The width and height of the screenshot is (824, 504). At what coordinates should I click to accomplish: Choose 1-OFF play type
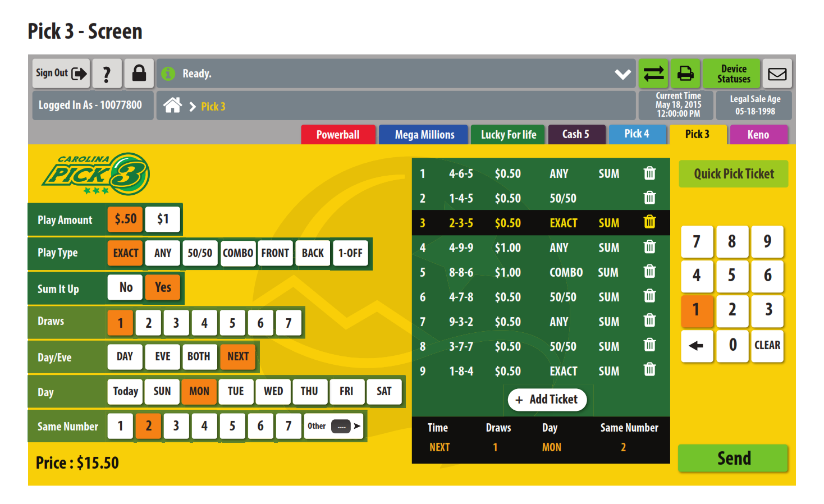350,253
